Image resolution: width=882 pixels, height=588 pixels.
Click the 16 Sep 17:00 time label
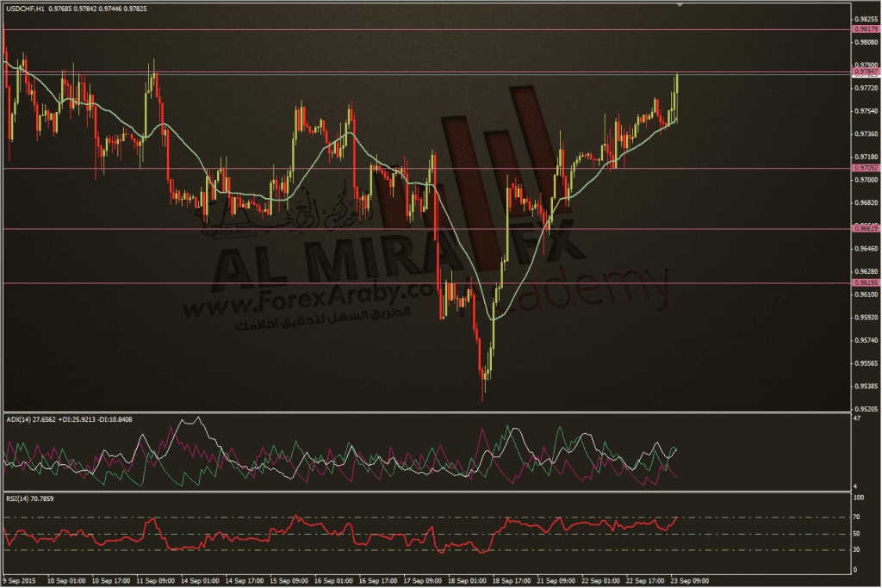(x=378, y=581)
